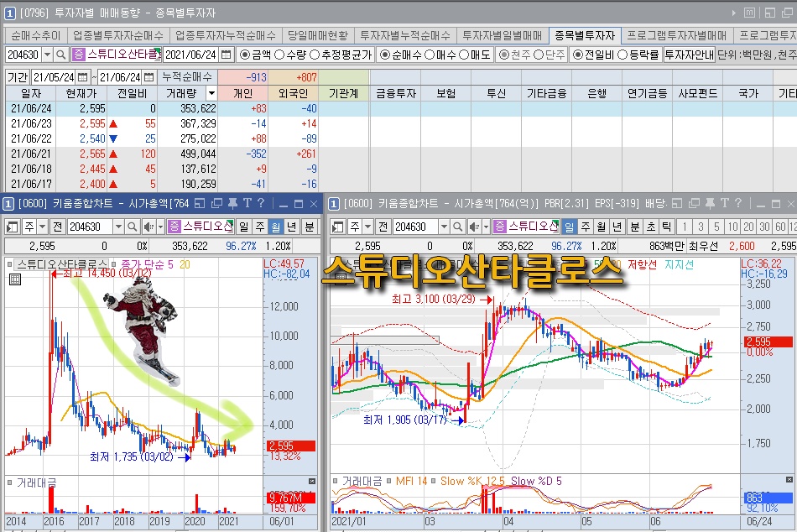Select the 등락률 radio button
Image resolution: width=797 pixels, height=532 pixels.
[x=622, y=55]
